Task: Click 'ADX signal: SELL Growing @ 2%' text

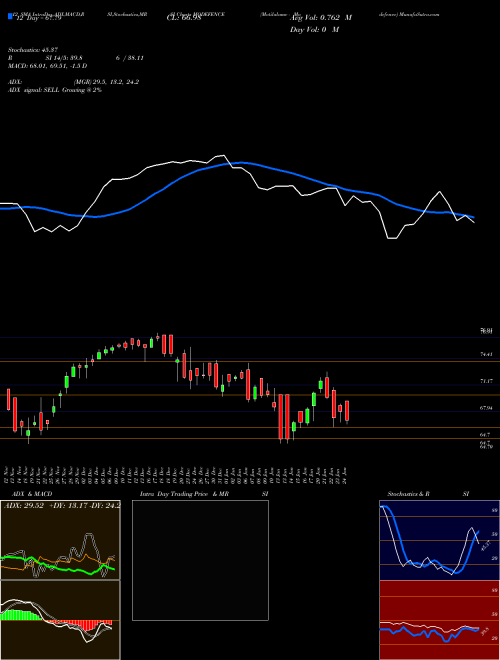Action: tap(55, 90)
